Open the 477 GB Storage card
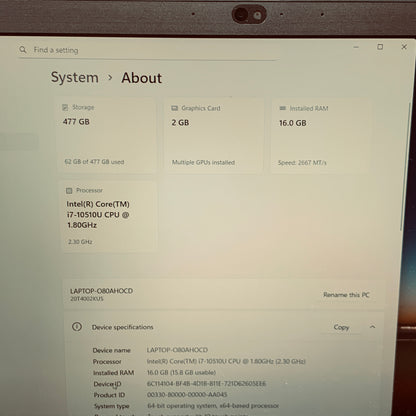This screenshot has width=416, height=416. [107, 135]
